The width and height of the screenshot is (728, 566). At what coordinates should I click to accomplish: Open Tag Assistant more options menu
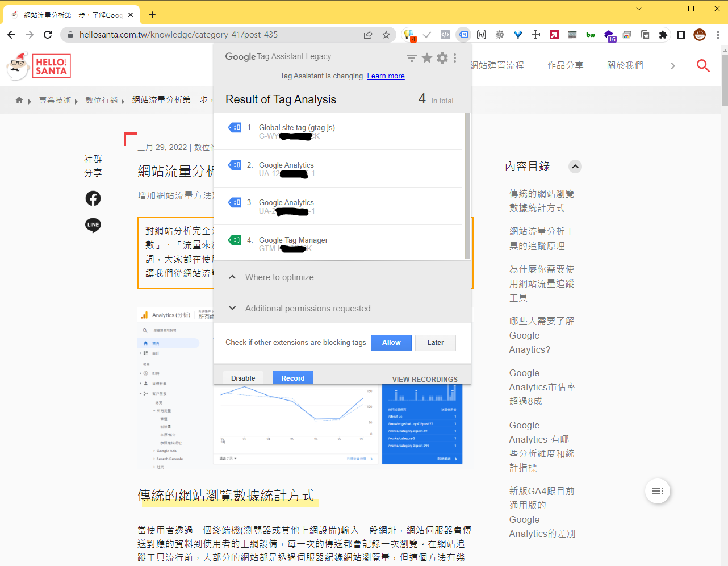pyautogui.click(x=455, y=57)
